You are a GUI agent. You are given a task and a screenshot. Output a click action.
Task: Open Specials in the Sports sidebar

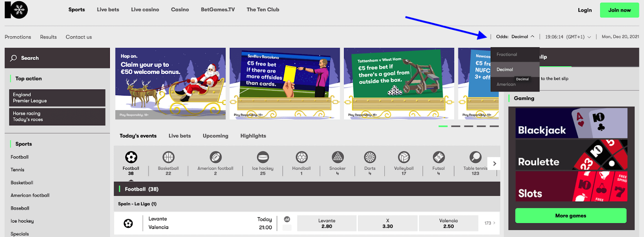click(19, 234)
